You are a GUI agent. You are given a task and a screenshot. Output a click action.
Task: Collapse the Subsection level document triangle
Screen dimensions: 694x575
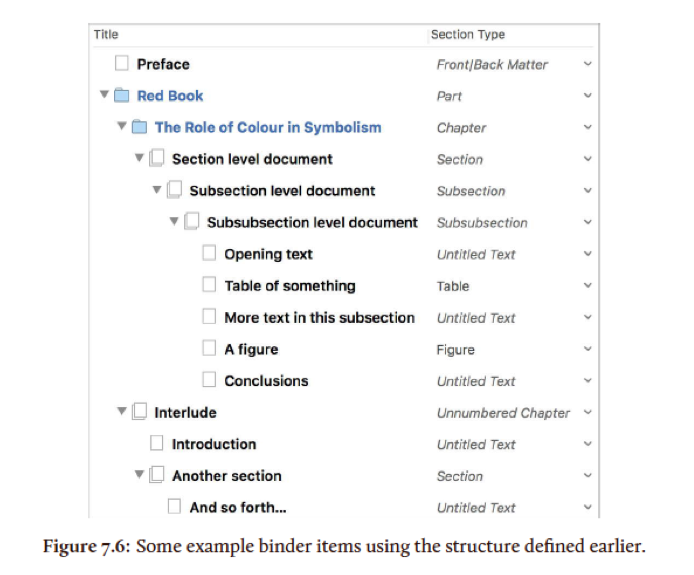(x=157, y=191)
